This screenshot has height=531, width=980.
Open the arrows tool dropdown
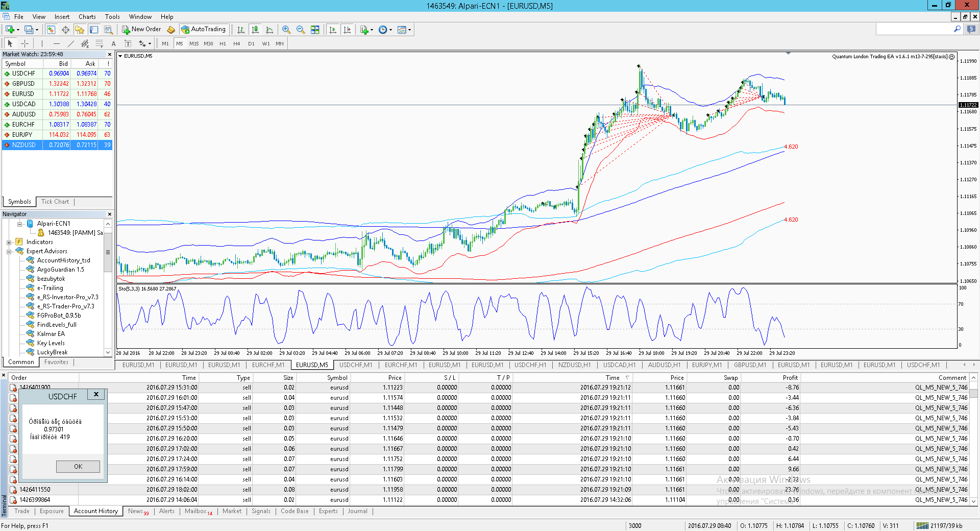[x=150, y=43]
